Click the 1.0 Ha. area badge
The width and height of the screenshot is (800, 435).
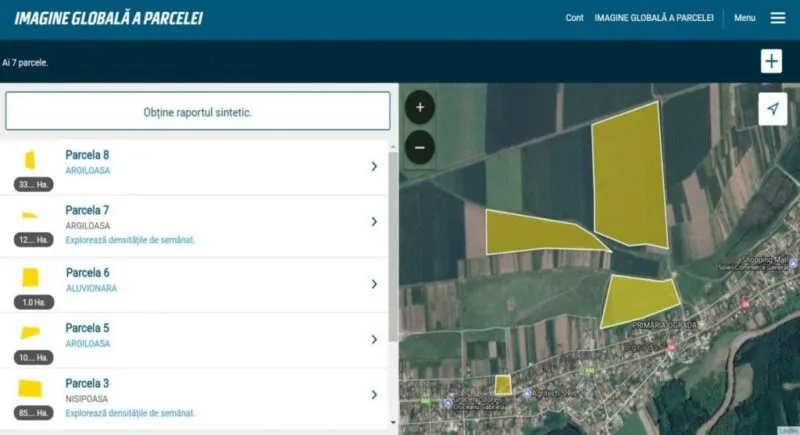tap(34, 302)
